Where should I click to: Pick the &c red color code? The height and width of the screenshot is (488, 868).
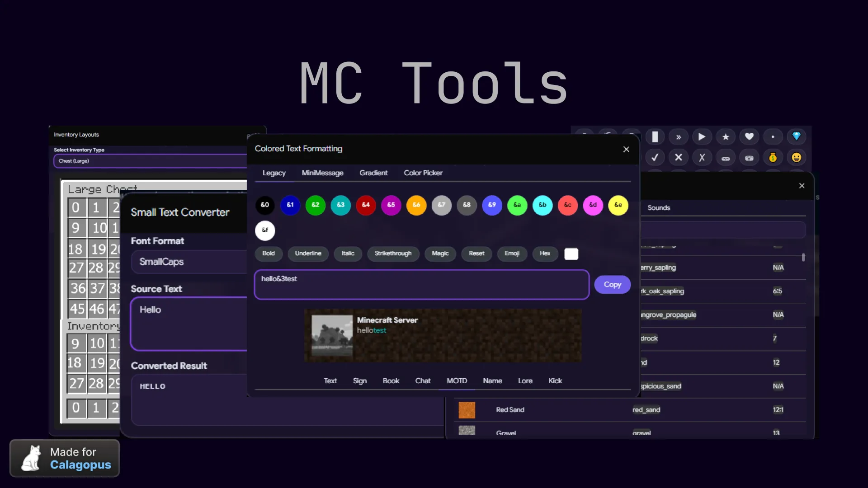[568, 205]
